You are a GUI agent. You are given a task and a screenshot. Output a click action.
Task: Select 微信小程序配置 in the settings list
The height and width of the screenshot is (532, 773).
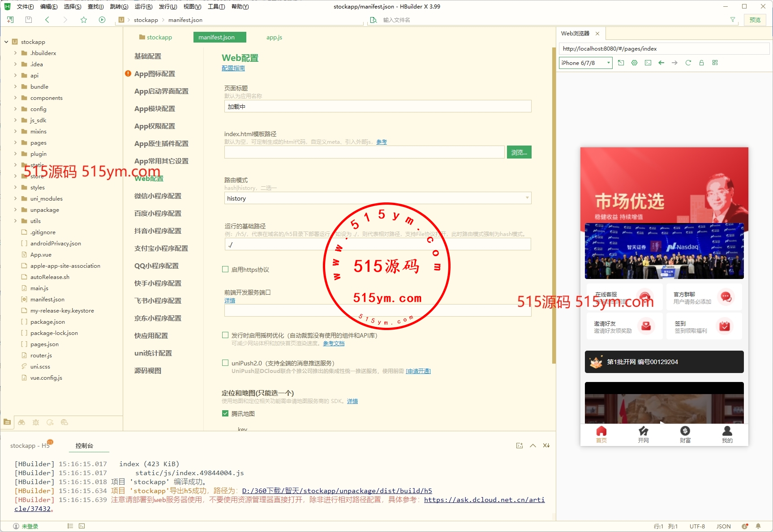[158, 196]
